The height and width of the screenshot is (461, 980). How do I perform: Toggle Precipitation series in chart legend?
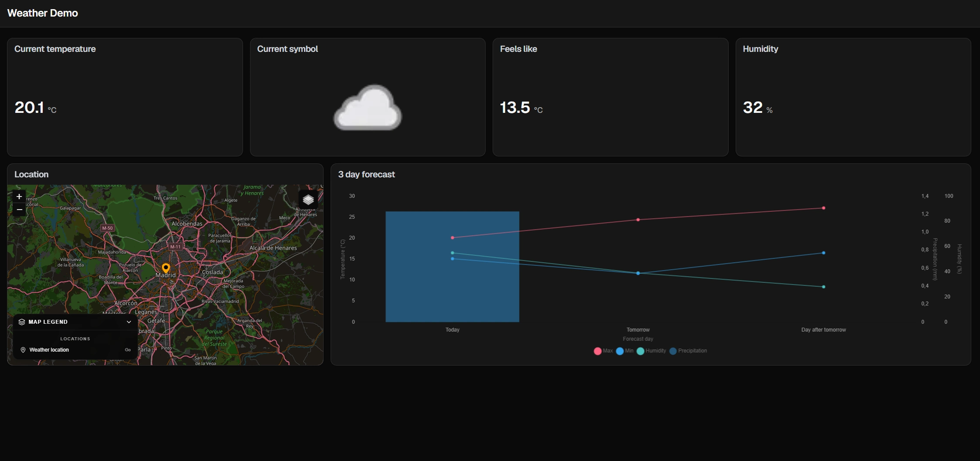pos(688,351)
